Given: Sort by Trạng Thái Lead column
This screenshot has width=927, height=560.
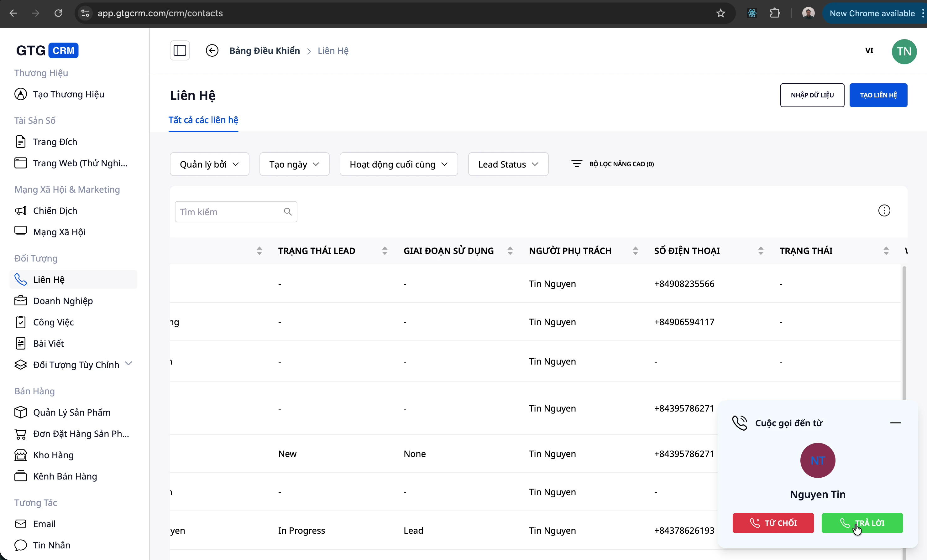Looking at the screenshot, I should [x=385, y=251].
